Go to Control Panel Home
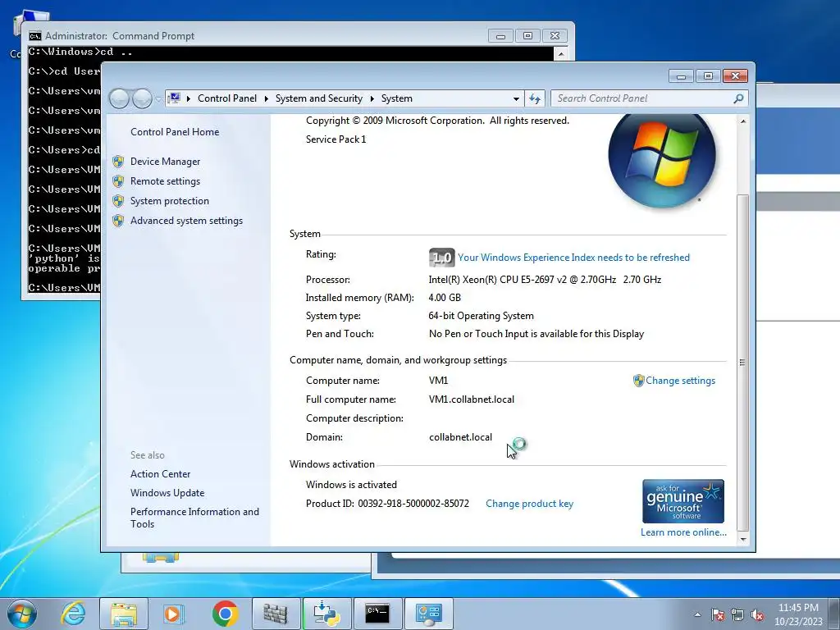840x630 pixels. 175,132
